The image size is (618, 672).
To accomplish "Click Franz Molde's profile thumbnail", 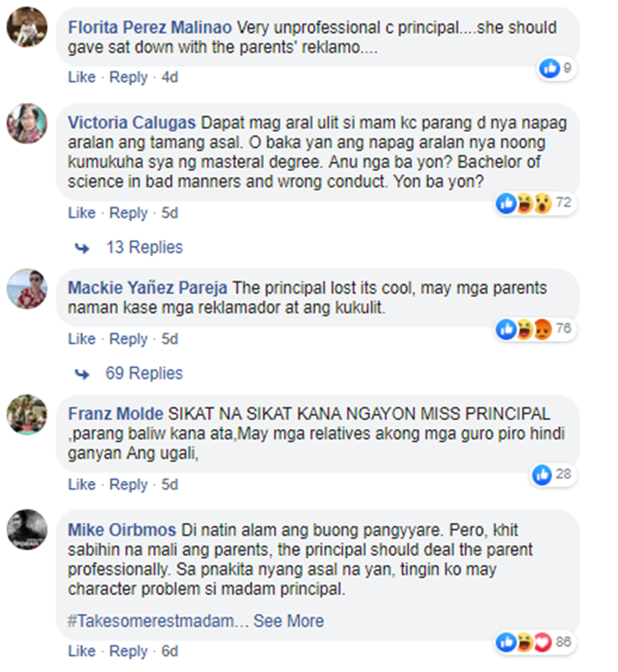I will point(27,415).
